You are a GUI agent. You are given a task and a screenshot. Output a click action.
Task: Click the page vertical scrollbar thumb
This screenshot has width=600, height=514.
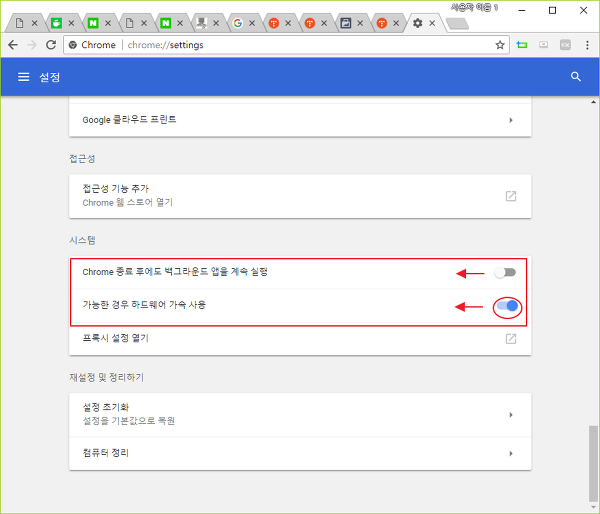coord(593,463)
